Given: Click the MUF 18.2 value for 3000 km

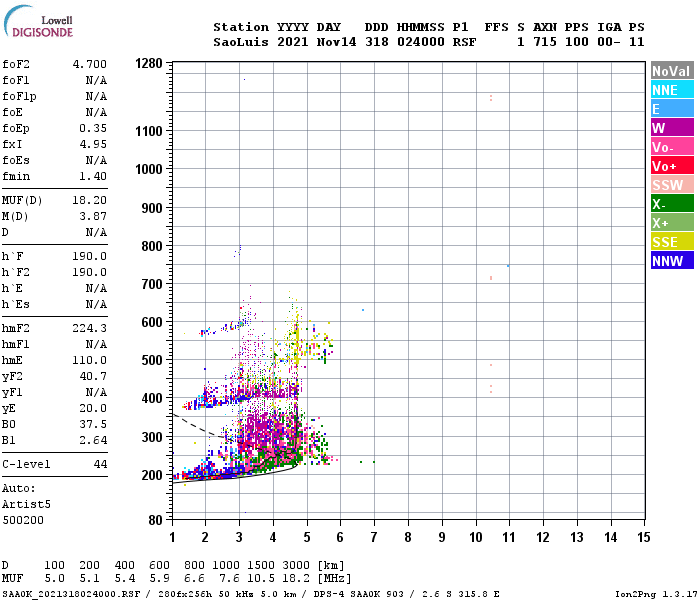Looking at the screenshot, I should click(296, 579).
